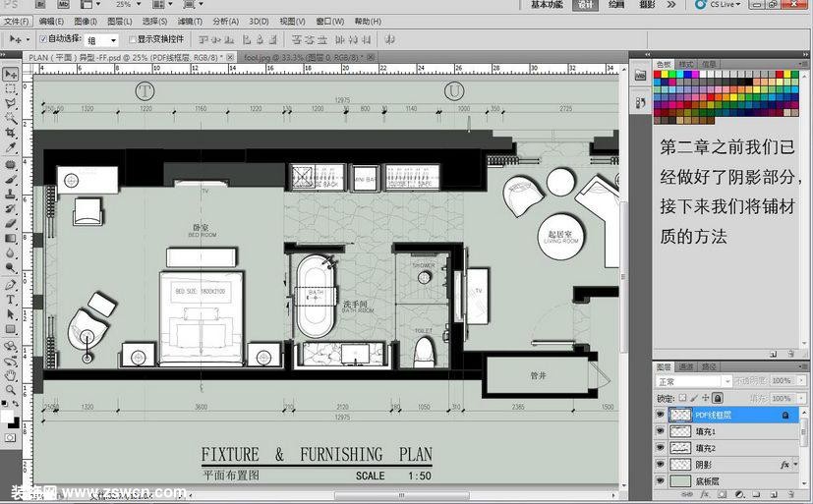The height and width of the screenshot is (504, 813).
Task: Select the Zoom tool in the toolbox
Action: click(11, 390)
